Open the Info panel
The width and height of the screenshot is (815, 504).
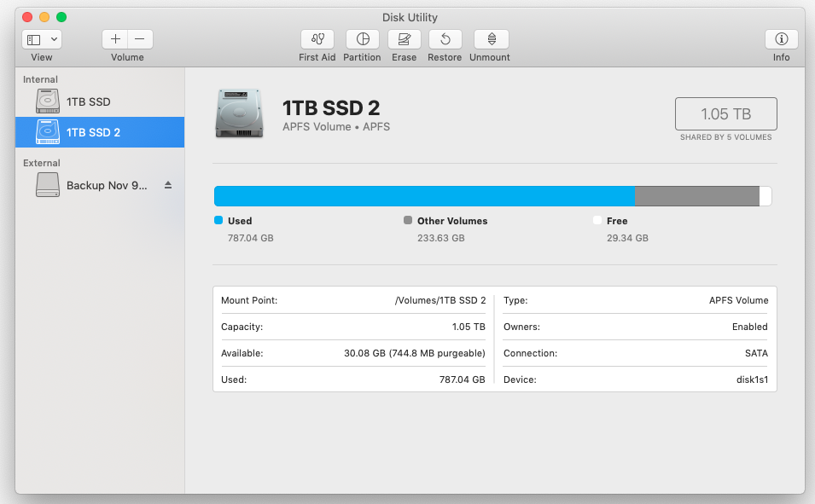(x=781, y=39)
